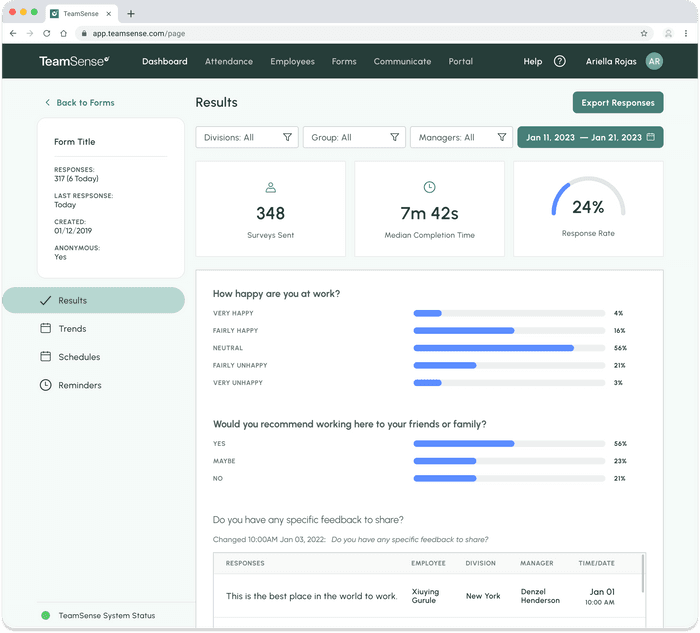Click the Back to Forms chevron
The width and height of the screenshot is (700, 633).
click(47, 103)
